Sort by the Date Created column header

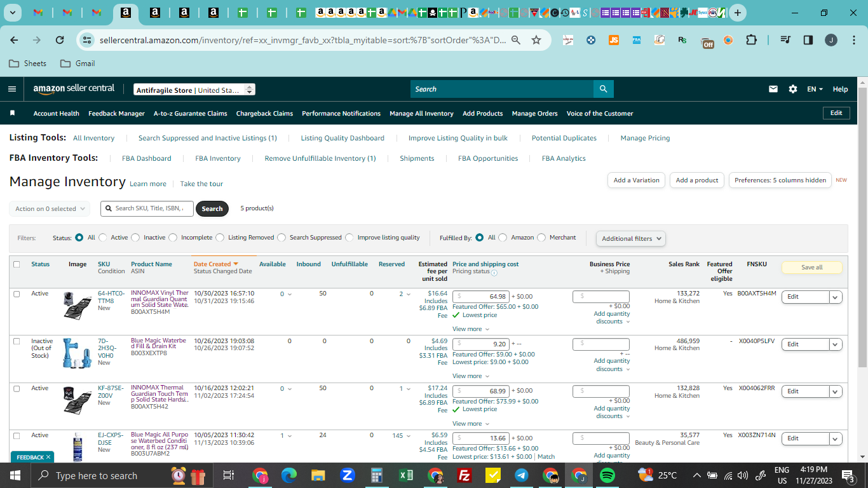pyautogui.click(x=215, y=264)
